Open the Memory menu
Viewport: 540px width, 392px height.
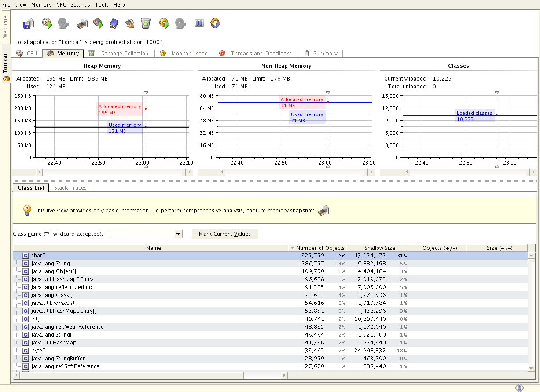tap(41, 5)
